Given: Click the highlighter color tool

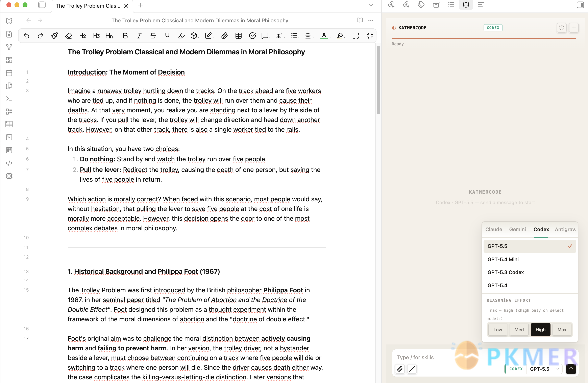Looking at the screenshot, I should [x=340, y=36].
